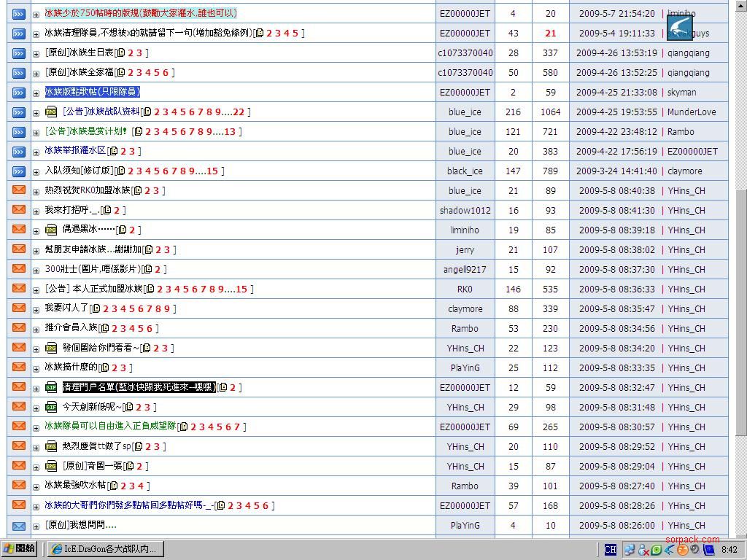This screenshot has height=560, width=747.
Task: Click the double-arrow icon beside 冰族生日表
Action: tap(18, 52)
